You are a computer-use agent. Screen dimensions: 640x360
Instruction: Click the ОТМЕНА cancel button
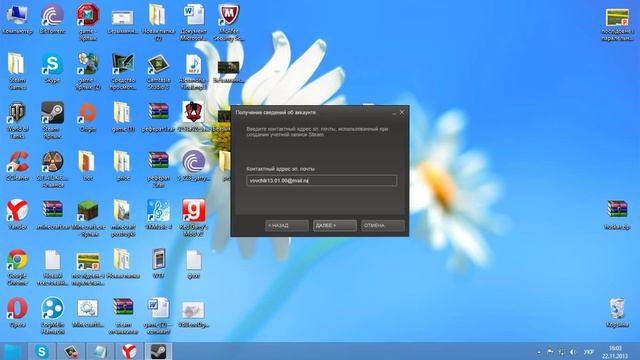[x=383, y=225]
